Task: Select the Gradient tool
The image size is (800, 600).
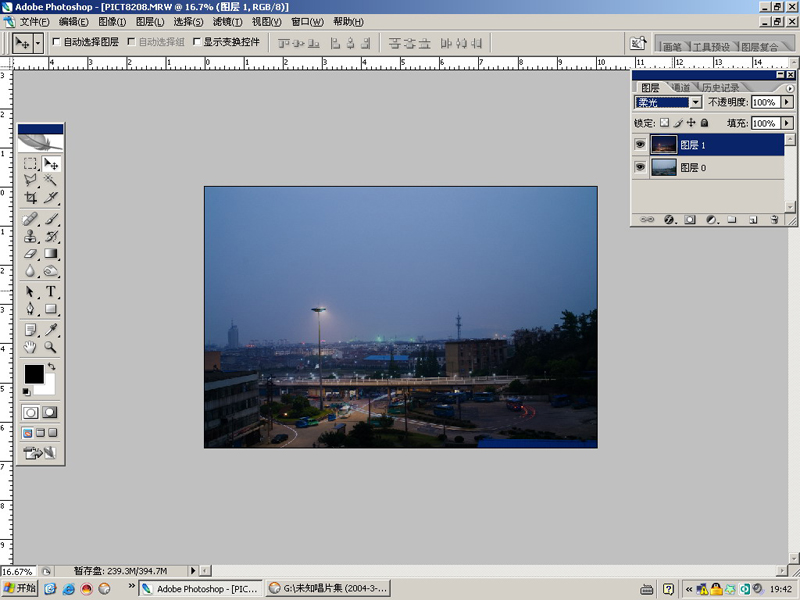Action: point(51,254)
